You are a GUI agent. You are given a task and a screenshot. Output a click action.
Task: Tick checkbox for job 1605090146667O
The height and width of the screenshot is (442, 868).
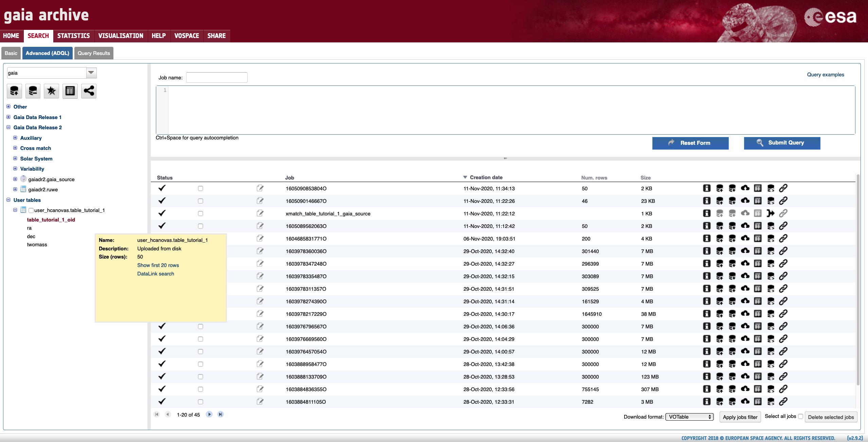coord(200,201)
